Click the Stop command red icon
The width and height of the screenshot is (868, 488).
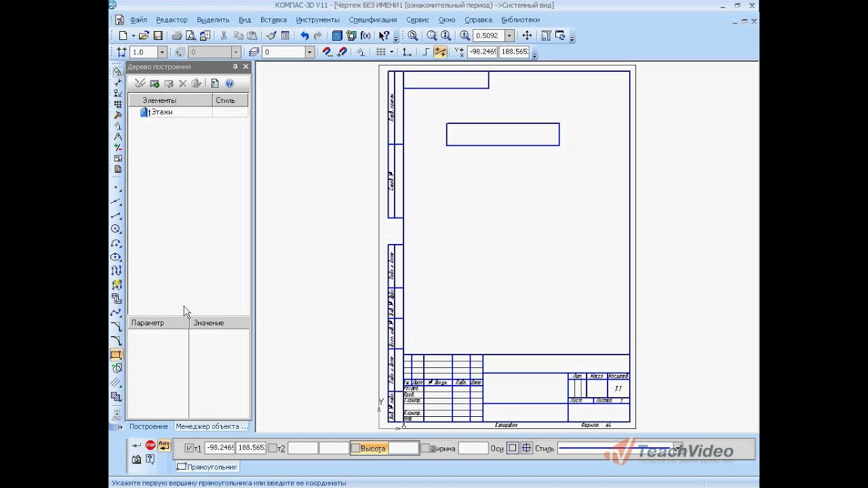pyautogui.click(x=150, y=445)
